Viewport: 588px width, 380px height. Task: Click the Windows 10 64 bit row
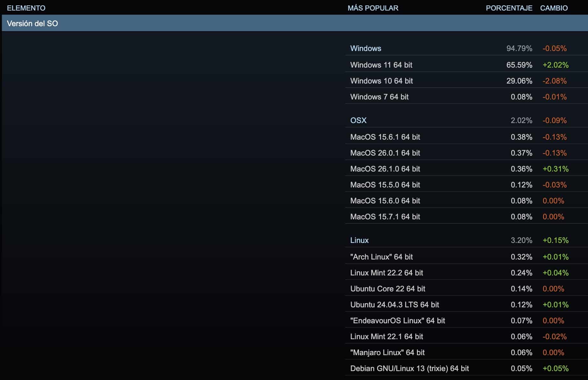[x=467, y=81]
